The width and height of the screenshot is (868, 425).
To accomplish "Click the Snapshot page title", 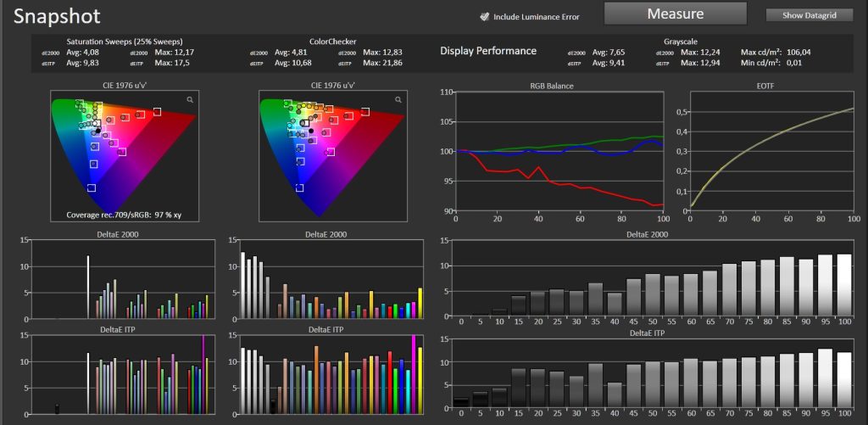I will [x=57, y=16].
